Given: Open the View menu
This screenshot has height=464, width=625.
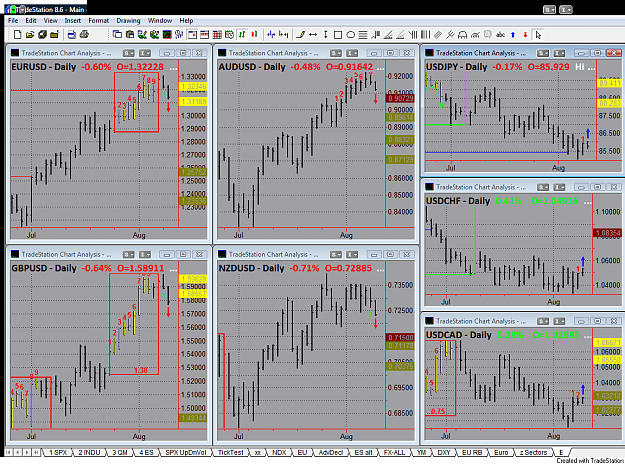Looking at the screenshot, I should (50, 21).
